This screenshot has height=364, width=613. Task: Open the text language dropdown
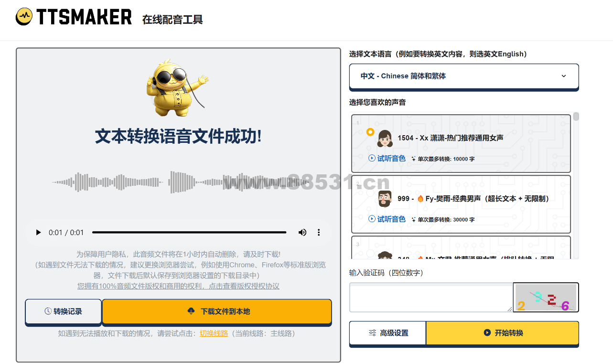click(x=464, y=76)
